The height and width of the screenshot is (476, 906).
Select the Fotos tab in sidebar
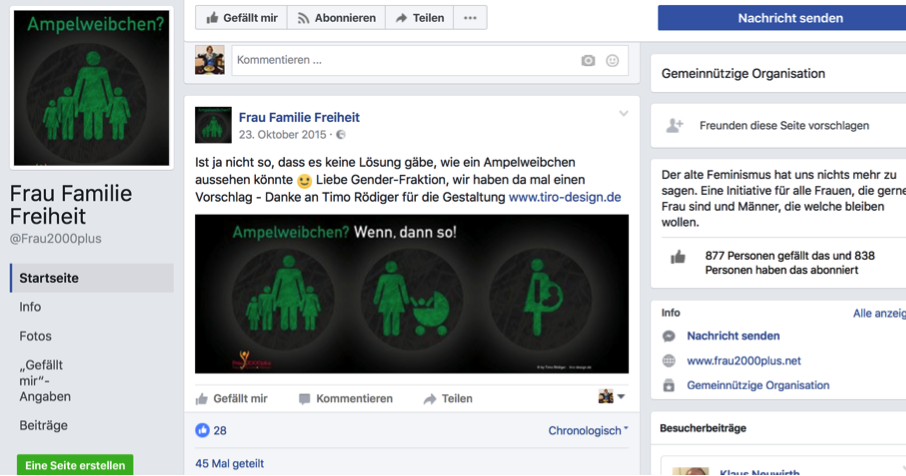point(35,336)
